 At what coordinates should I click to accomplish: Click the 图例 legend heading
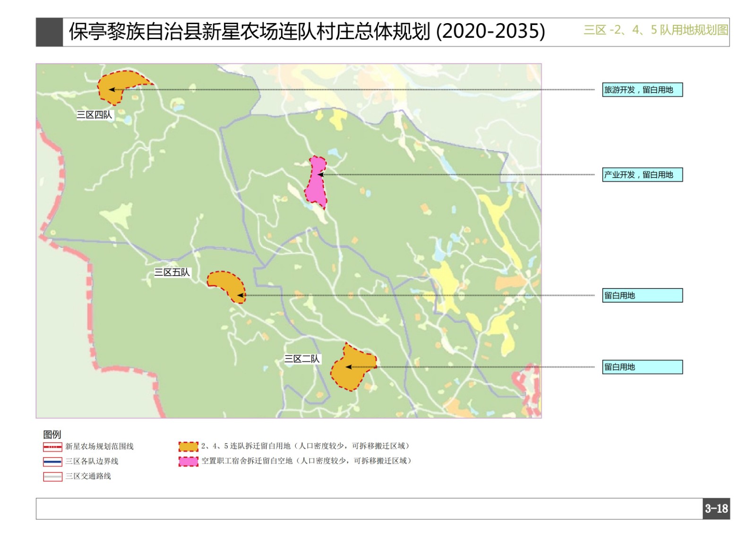pyautogui.click(x=52, y=434)
